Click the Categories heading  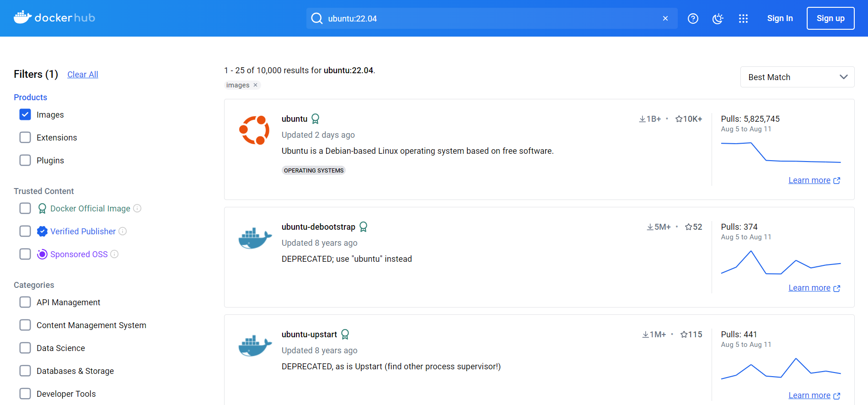pyautogui.click(x=34, y=285)
